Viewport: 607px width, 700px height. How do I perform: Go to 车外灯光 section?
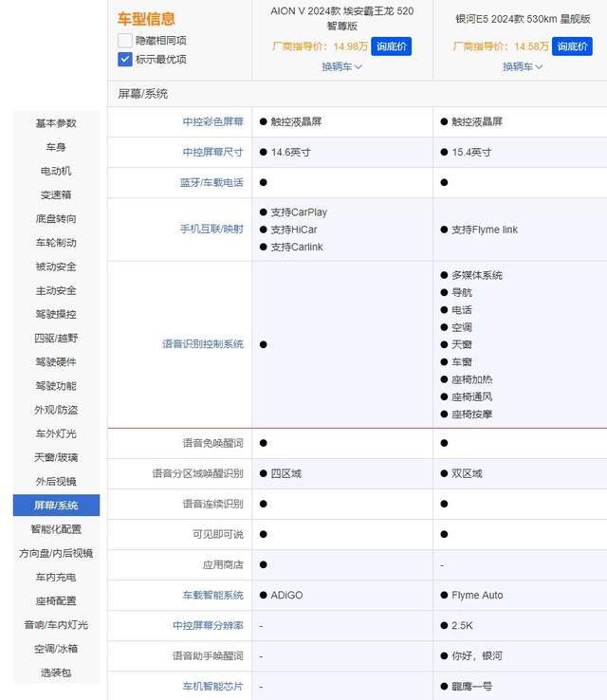(56, 433)
